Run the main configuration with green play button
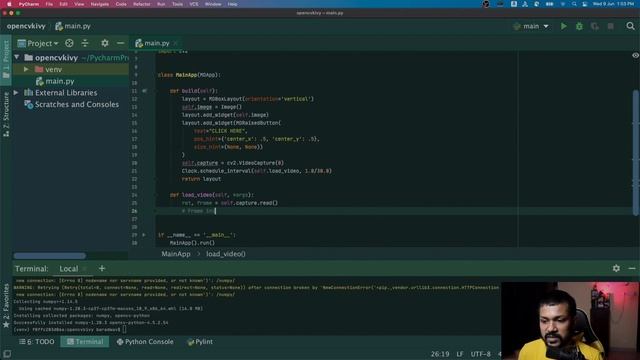Image resolution: width=640 pixels, height=360 pixels. (564, 26)
